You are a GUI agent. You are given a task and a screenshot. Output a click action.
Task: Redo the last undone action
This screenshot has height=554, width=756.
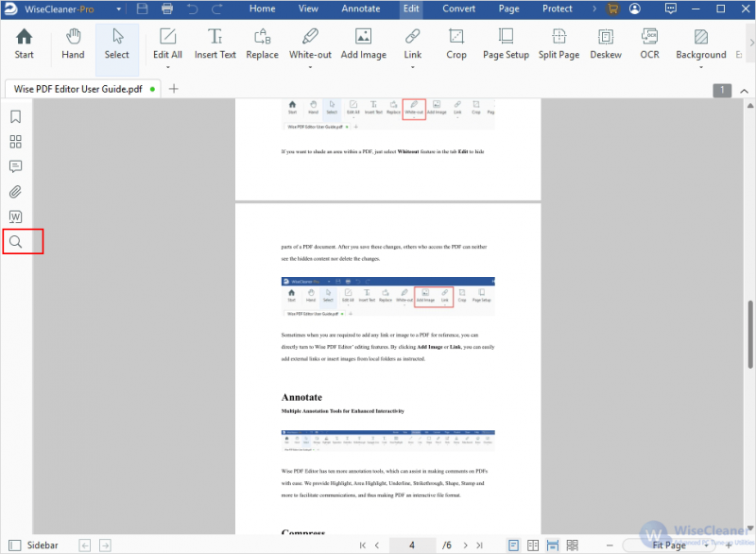217,9
